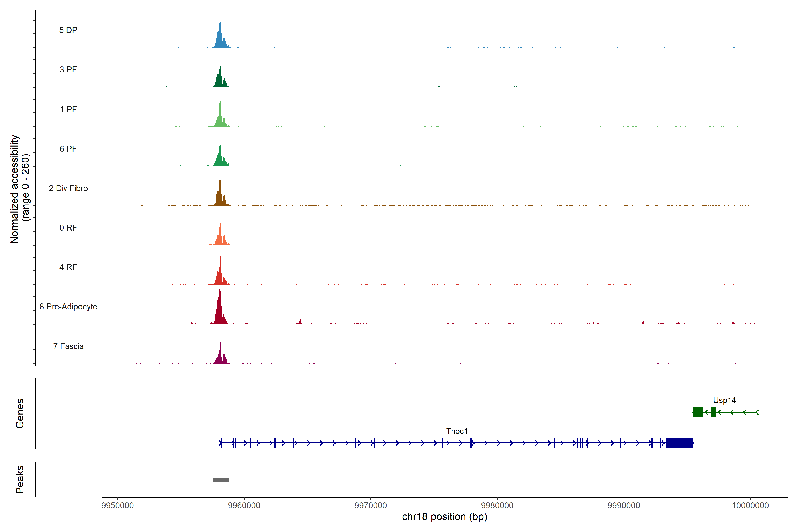Click the Thoc1 gene label
This screenshot has width=798, height=532.
coord(457,431)
